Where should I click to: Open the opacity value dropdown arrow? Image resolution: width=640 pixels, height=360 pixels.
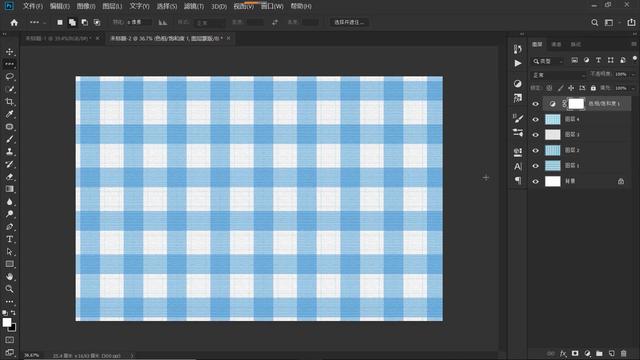click(x=633, y=75)
